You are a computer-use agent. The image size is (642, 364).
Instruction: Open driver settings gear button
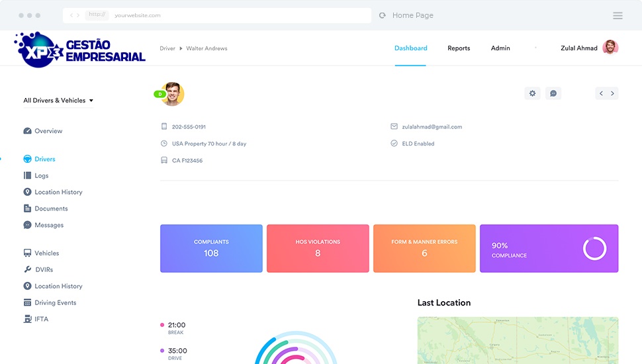pos(532,93)
